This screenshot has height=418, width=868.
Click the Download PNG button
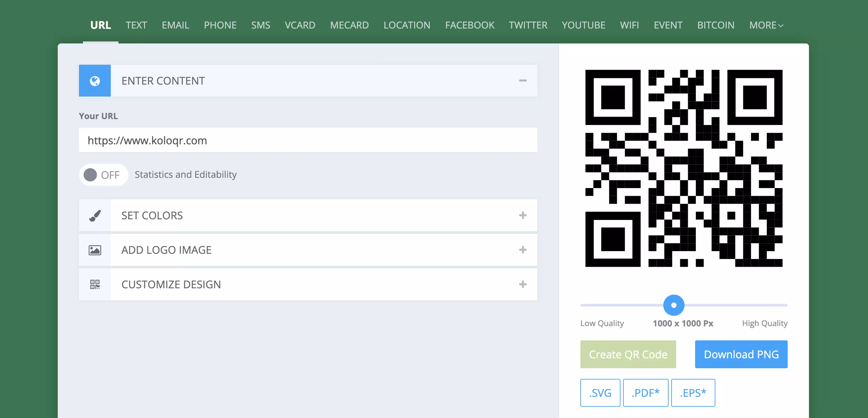click(741, 354)
